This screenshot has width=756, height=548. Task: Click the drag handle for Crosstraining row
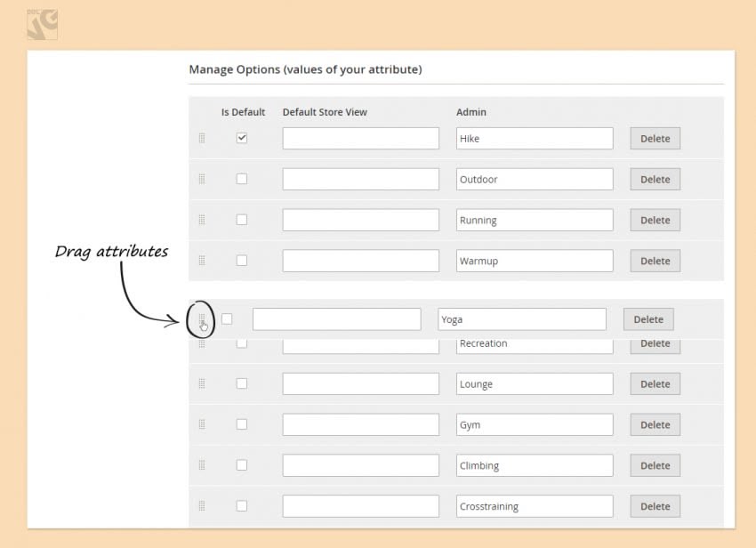(202, 506)
